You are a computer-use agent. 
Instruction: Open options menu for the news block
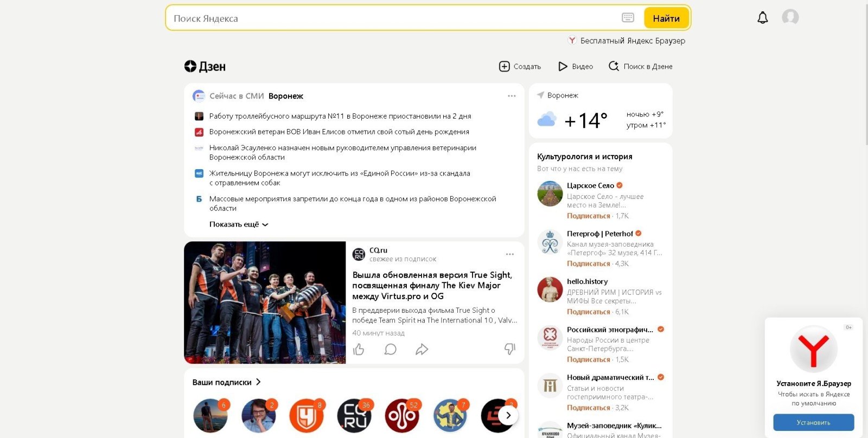pyautogui.click(x=512, y=96)
